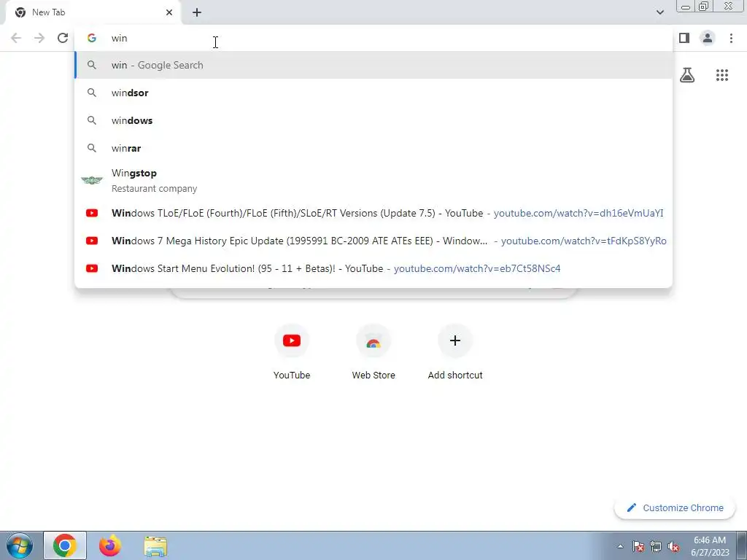Pick the 'windsor' suggestion
Image resolution: width=747 pixels, height=560 pixels.
(x=373, y=93)
